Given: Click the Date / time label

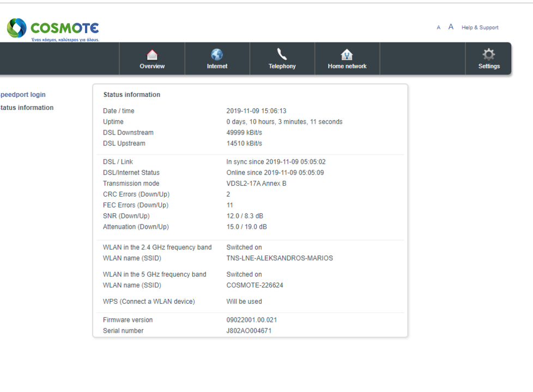Looking at the screenshot, I should click(x=119, y=111).
